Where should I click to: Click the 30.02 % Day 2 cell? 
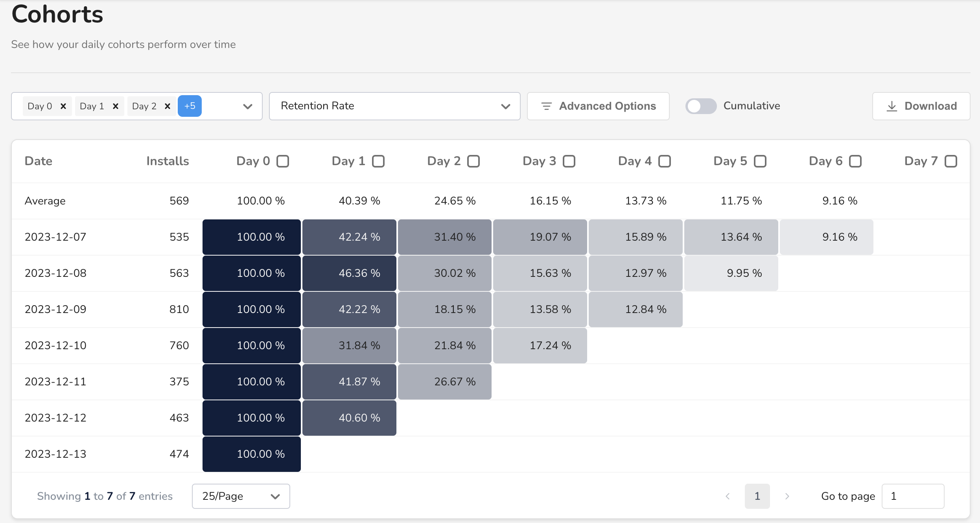[x=445, y=273]
